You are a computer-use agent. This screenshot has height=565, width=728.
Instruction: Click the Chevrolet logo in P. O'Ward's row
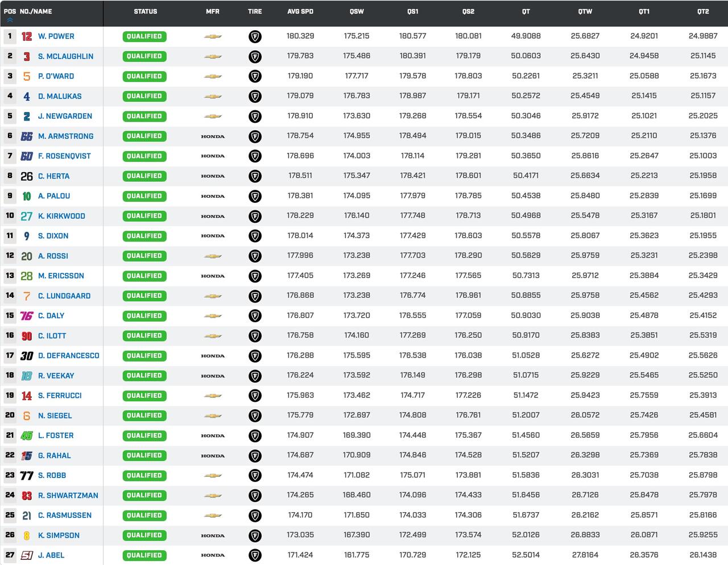(x=213, y=77)
